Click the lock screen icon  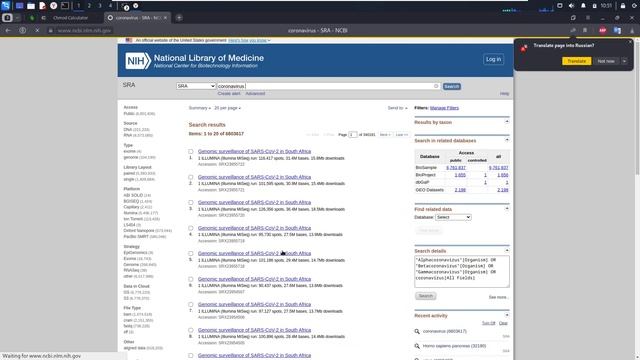pos(622,6)
